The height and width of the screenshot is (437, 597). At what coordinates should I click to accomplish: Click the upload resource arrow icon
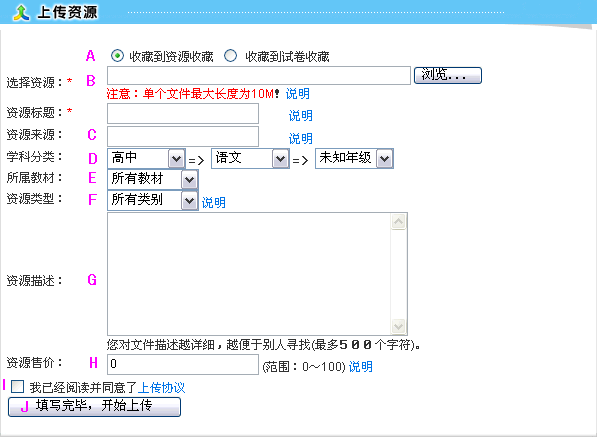21,13
